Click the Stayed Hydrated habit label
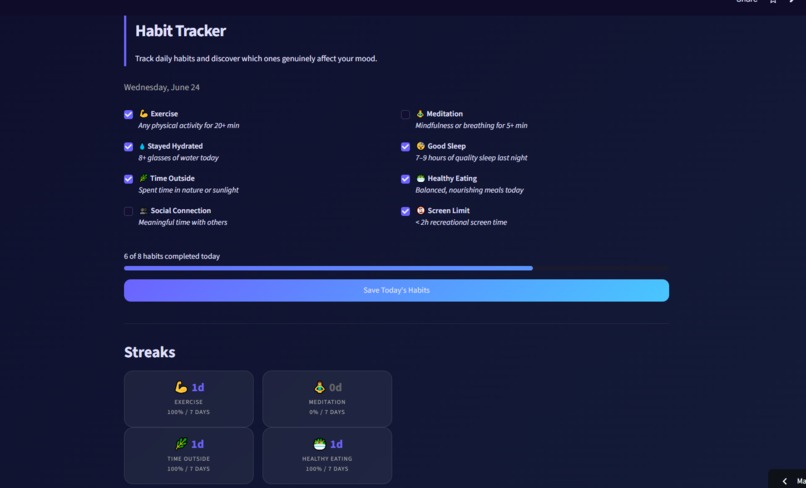This screenshot has width=806, height=488. 175,146
